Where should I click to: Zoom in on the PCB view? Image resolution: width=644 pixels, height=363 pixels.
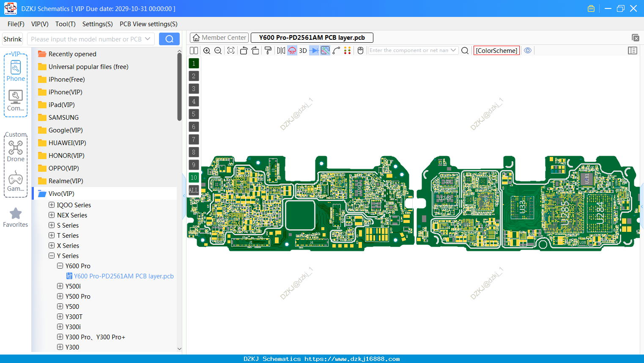tap(207, 50)
